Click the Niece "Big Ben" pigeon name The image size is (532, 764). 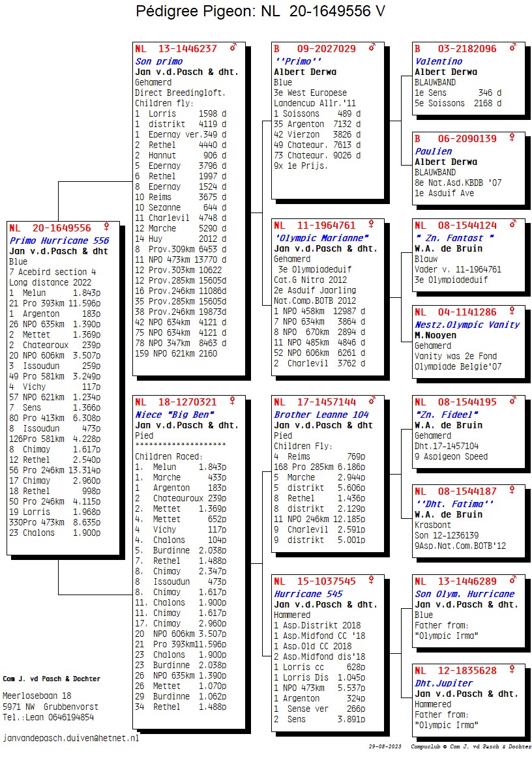coord(175,415)
